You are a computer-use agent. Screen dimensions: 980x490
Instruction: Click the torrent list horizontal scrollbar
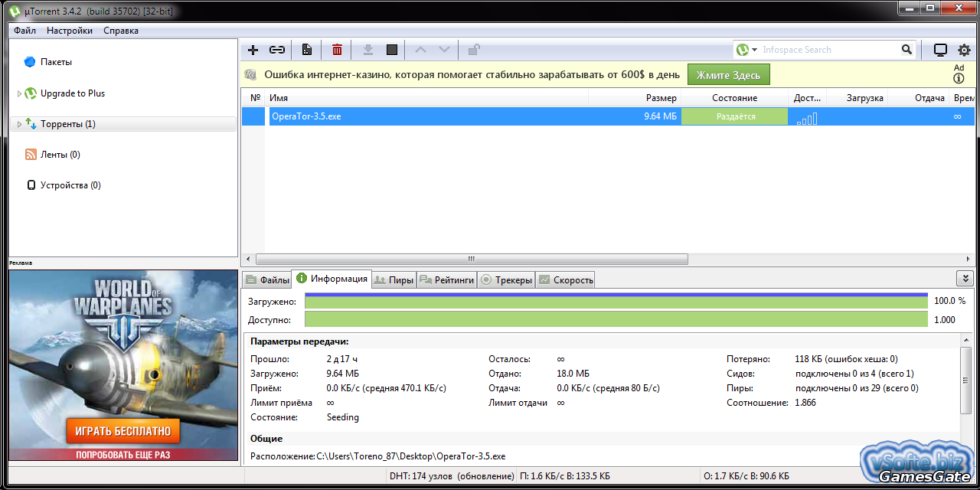pos(472,259)
